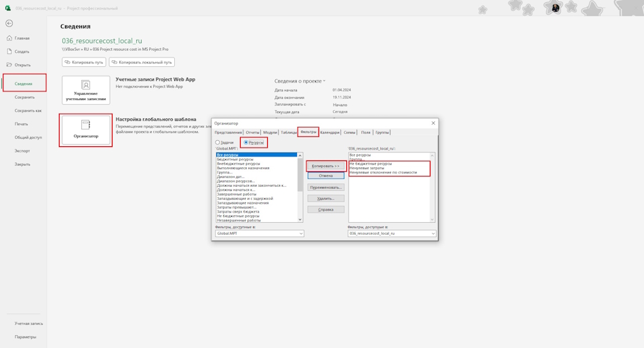644x348 pixels.
Task: Click the 036_resourcecost_local_ru green title
Action: point(102,41)
